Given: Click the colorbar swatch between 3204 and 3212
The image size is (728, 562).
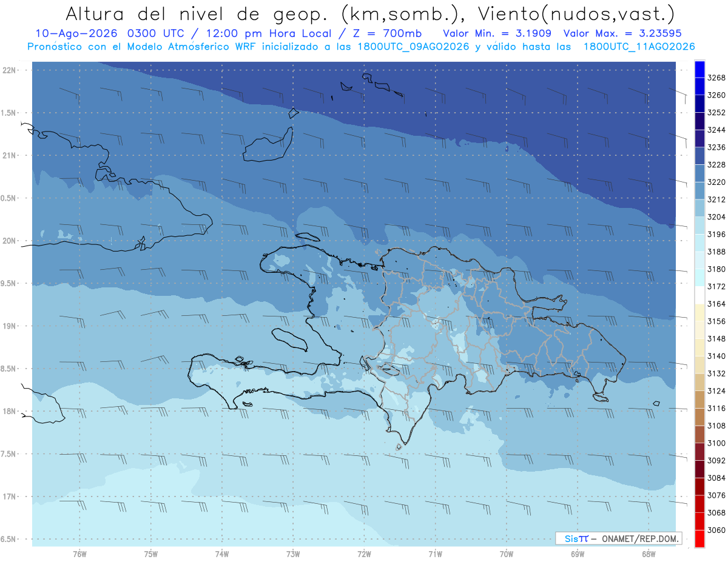Looking at the screenshot, I should click(x=699, y=208).
